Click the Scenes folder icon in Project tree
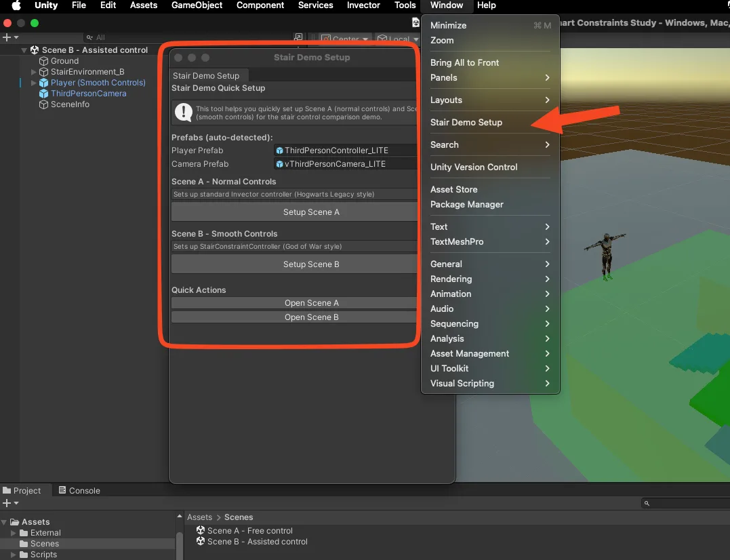Viewport: 730px width, 560px height. (x=24, y=544)
